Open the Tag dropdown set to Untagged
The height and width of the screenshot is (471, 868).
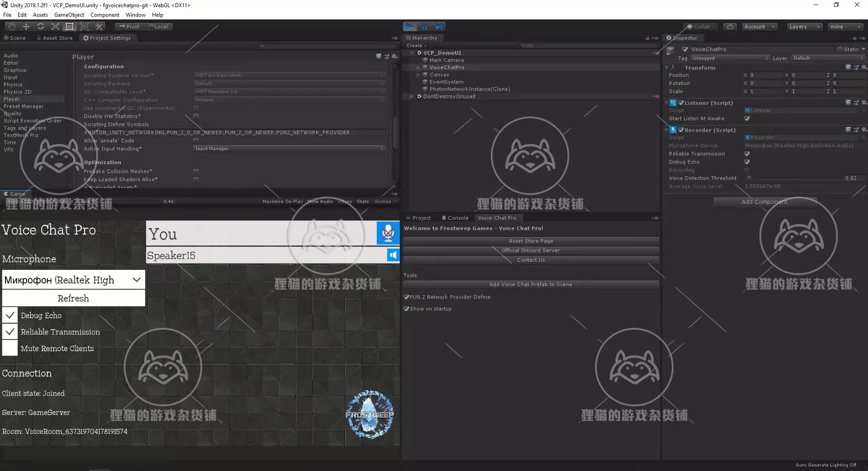[x=730, y=58]
